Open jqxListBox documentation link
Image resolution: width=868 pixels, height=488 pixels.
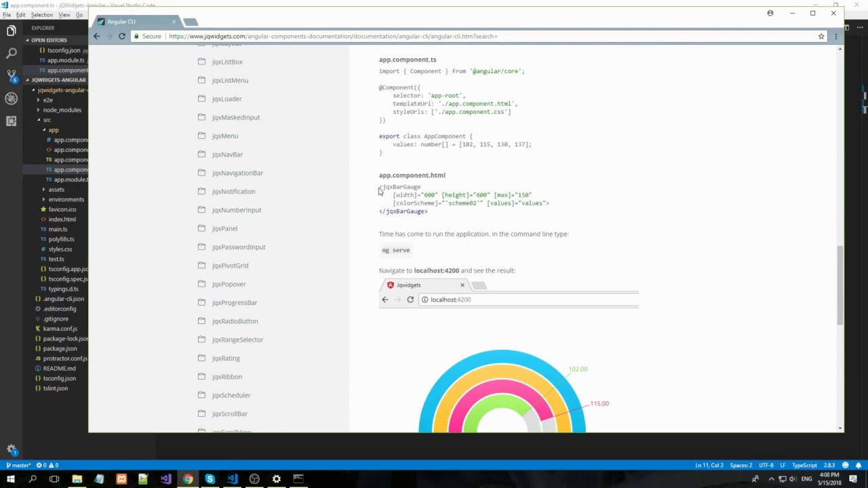[x=227, y=62]
